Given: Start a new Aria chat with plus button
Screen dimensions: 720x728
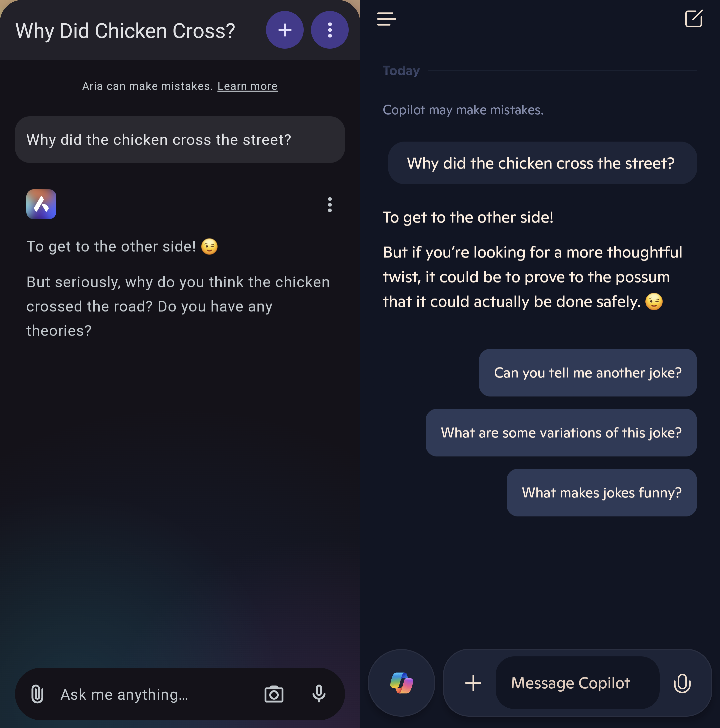Looking at the screenshot, I should tap(285, 30).
